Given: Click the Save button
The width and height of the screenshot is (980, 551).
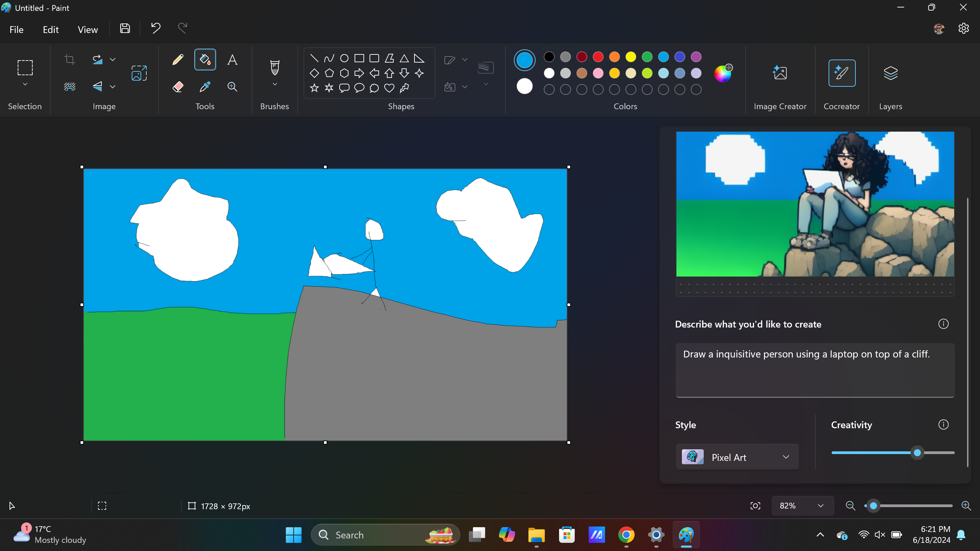Looking at the screenshot, I should (125, 29).
